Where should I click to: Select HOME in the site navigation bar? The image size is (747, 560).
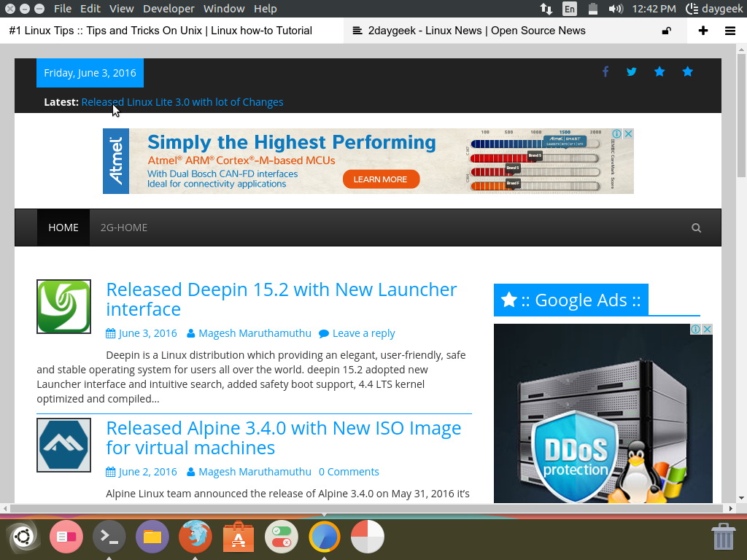[x=63, y=227]
